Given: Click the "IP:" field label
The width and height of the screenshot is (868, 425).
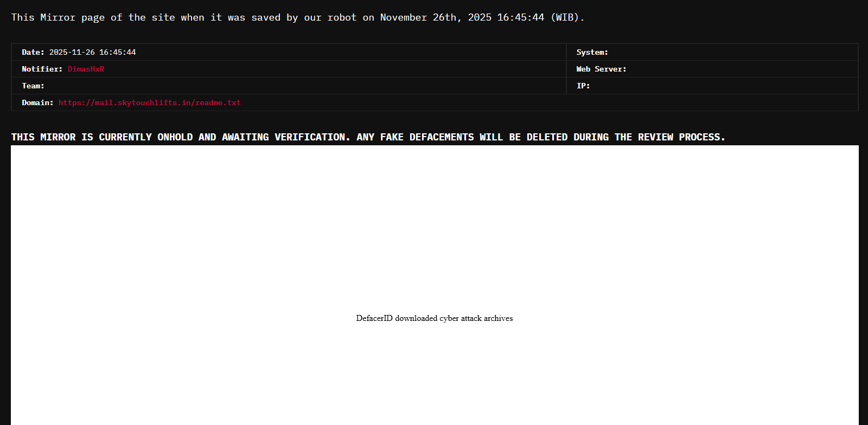Looking at the screenshot, I should click(x=583, y=86).
